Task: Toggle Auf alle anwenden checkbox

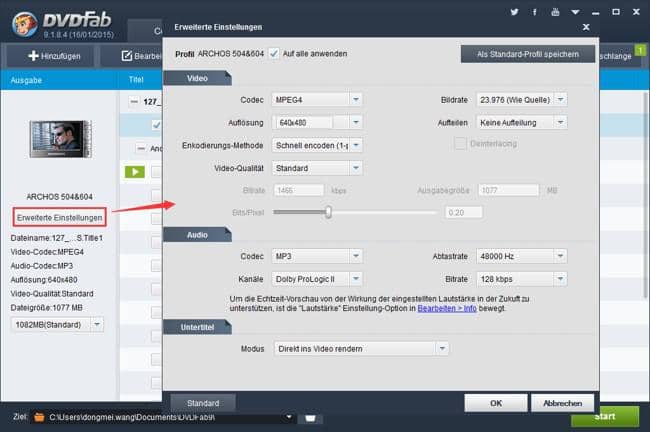Action: point(274,53)
